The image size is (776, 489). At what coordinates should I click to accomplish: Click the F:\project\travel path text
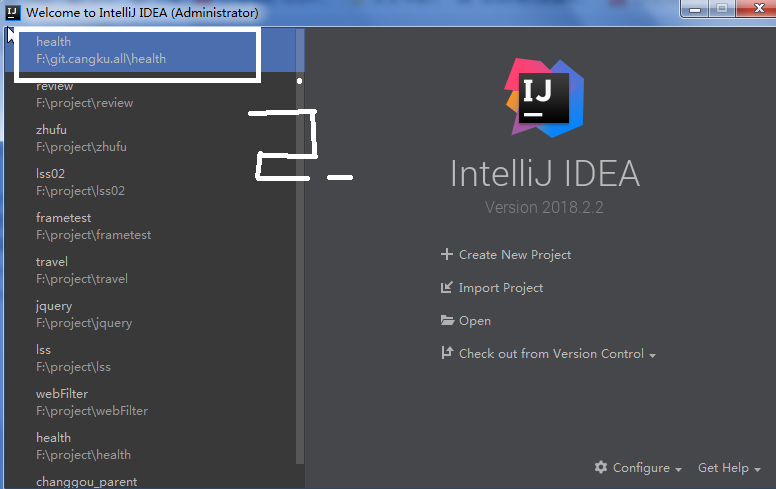click(x=82, y=279)
